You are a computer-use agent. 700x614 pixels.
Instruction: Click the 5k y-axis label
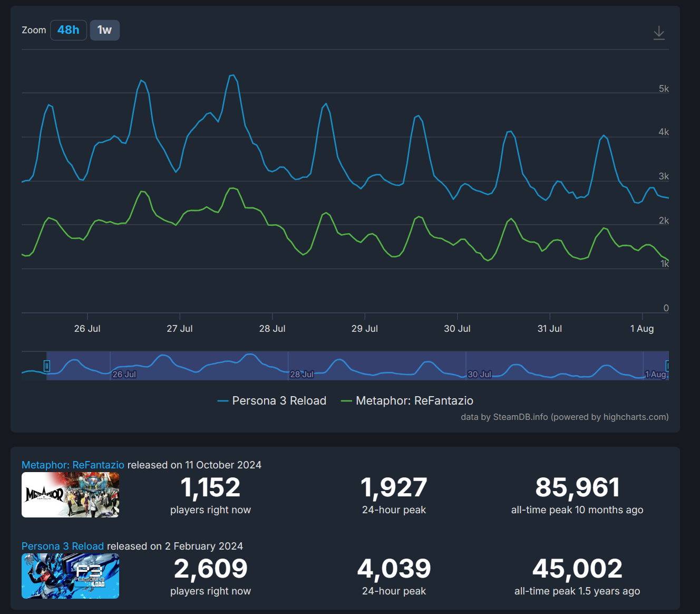click(x=664, y=89)
